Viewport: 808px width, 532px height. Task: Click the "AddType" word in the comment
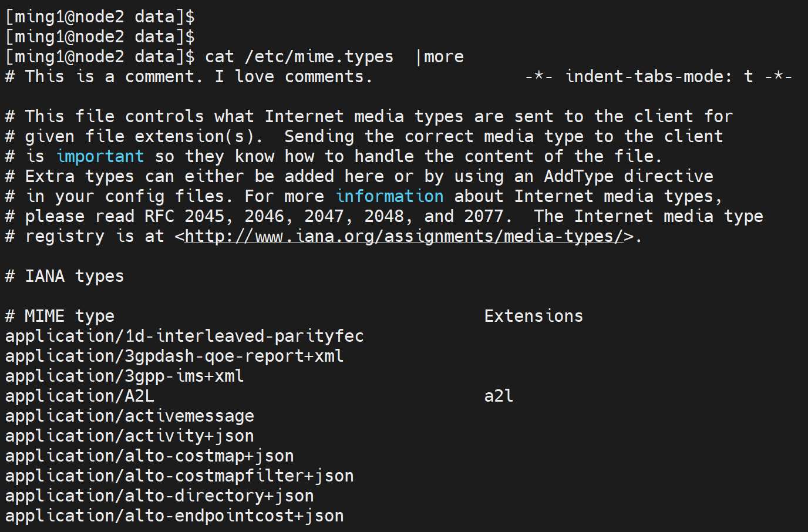578,176
